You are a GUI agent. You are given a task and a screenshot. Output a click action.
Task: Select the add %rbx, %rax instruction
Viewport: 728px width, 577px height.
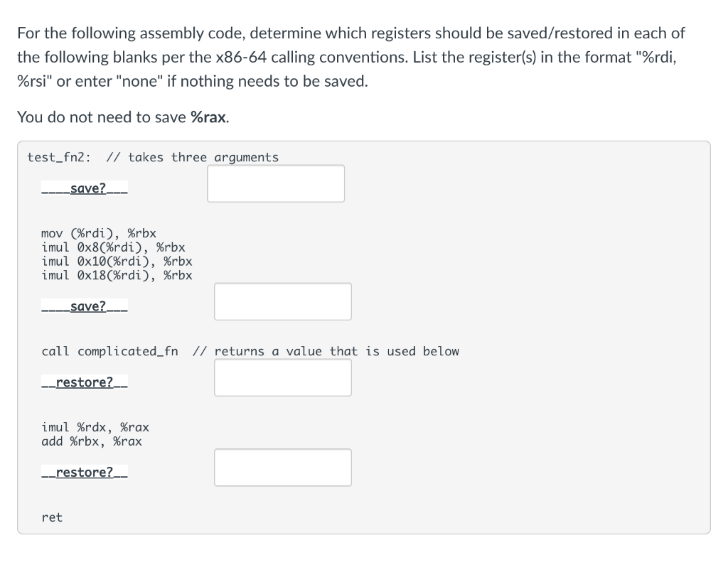click(92, 441)
